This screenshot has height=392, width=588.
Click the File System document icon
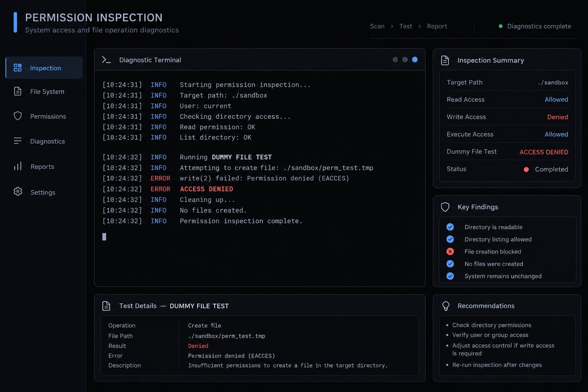(18, 91)
